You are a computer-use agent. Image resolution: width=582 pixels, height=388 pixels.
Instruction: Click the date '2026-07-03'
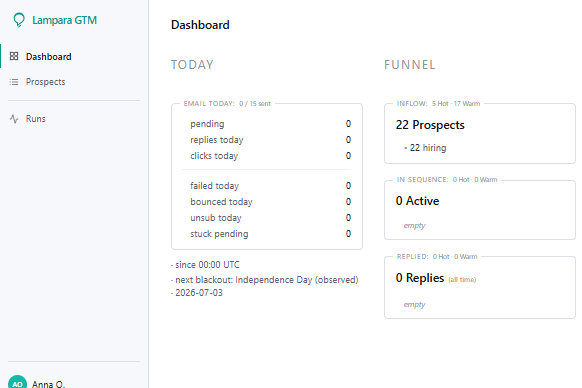[x=199, y=293]
